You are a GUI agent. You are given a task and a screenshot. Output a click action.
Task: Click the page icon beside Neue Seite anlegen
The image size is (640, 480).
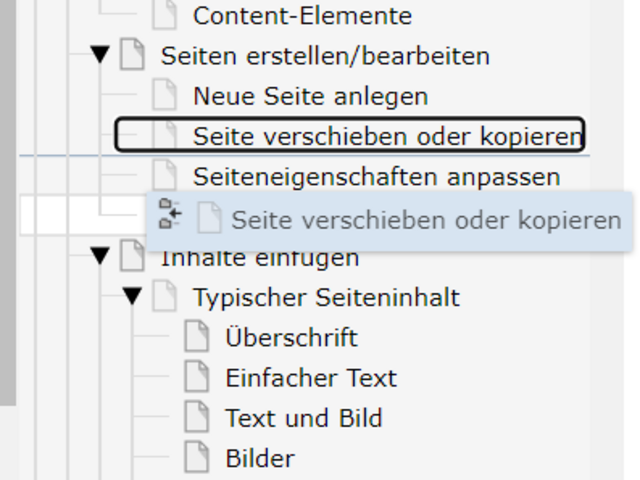(164, 96)
